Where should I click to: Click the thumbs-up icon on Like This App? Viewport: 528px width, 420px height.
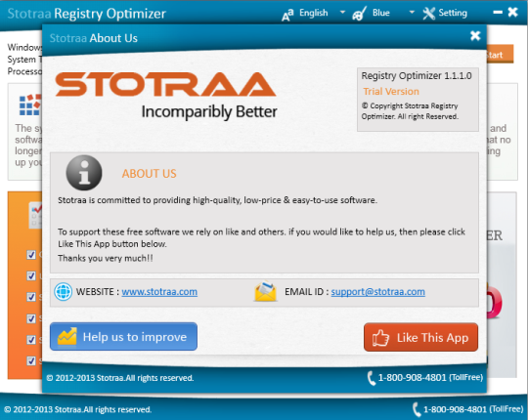pyautogui.click(x=380, y=338)
